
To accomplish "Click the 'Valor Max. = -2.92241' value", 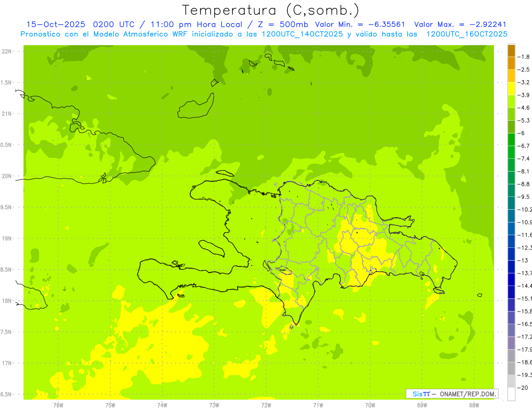I will (460, 24).
